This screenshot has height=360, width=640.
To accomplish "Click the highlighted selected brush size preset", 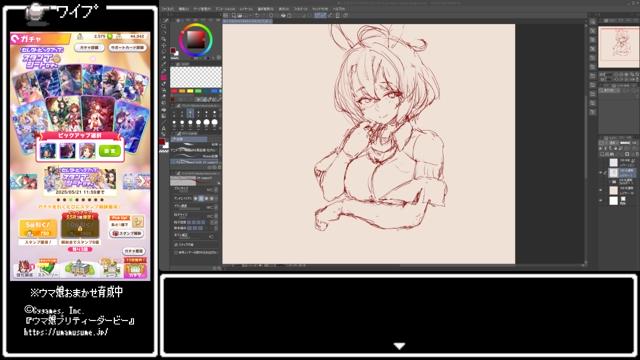I will coord(190,113).
